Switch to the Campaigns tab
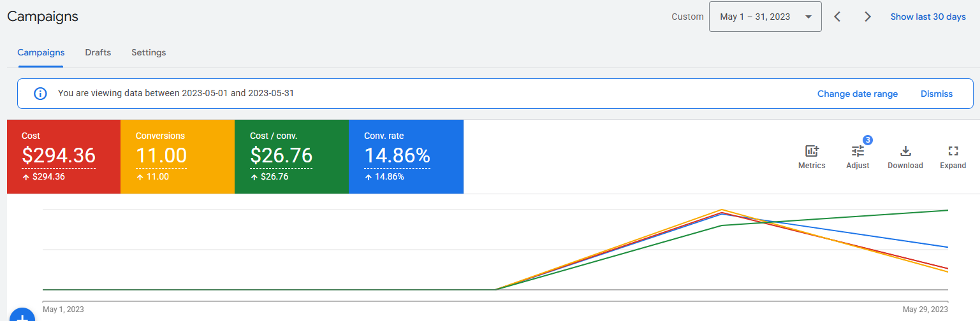The height and width of the screenshot is (321, 980). [41, 52]
